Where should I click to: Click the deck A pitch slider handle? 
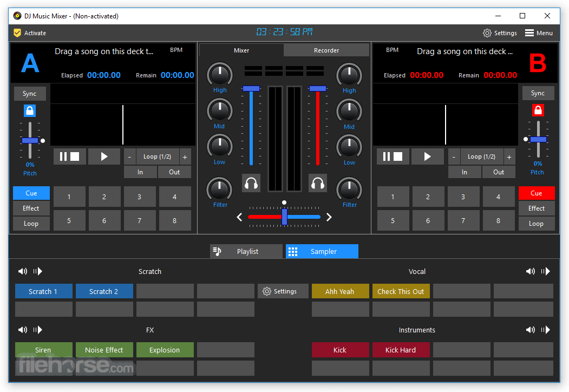click(30, 140)
